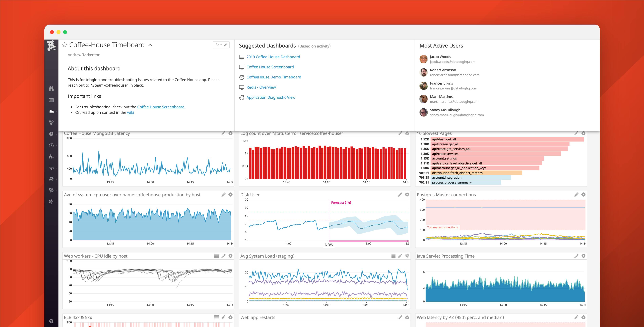Click the pencil icon on Coffee House MongoDB Latency
This screenshot has height=327, width=644.
[x=223, y=133]
